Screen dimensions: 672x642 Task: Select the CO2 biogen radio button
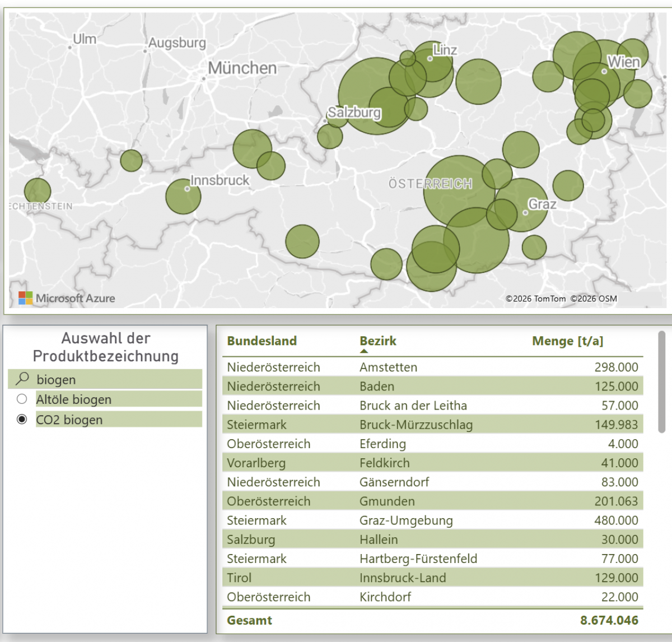pos(22,419)
